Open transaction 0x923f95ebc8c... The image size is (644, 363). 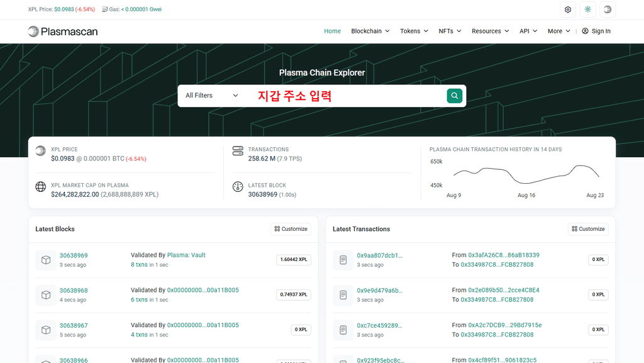click(x=380, y=360)
